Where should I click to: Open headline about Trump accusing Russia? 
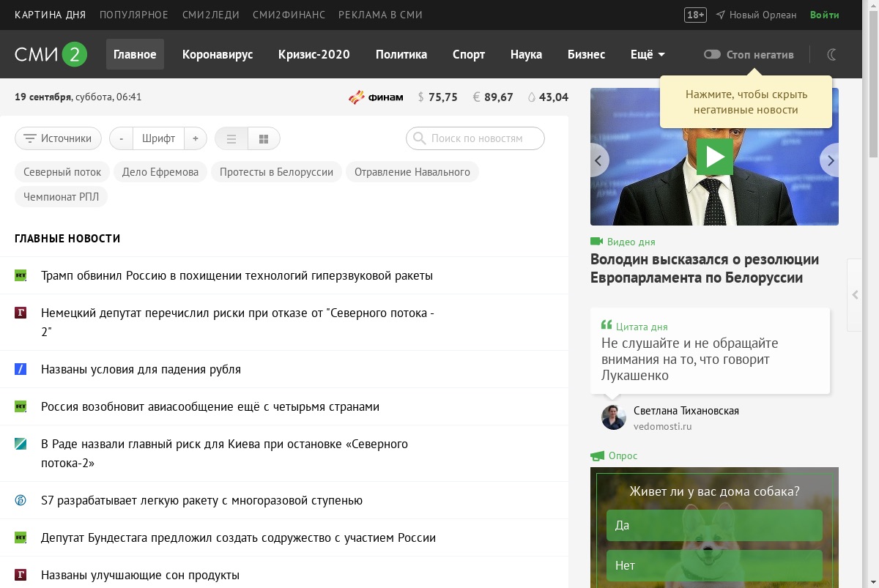[237, 275]
